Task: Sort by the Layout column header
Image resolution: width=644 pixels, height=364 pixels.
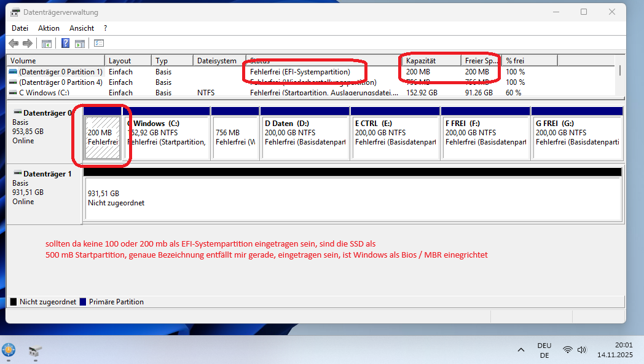Action: coord(128,60)
